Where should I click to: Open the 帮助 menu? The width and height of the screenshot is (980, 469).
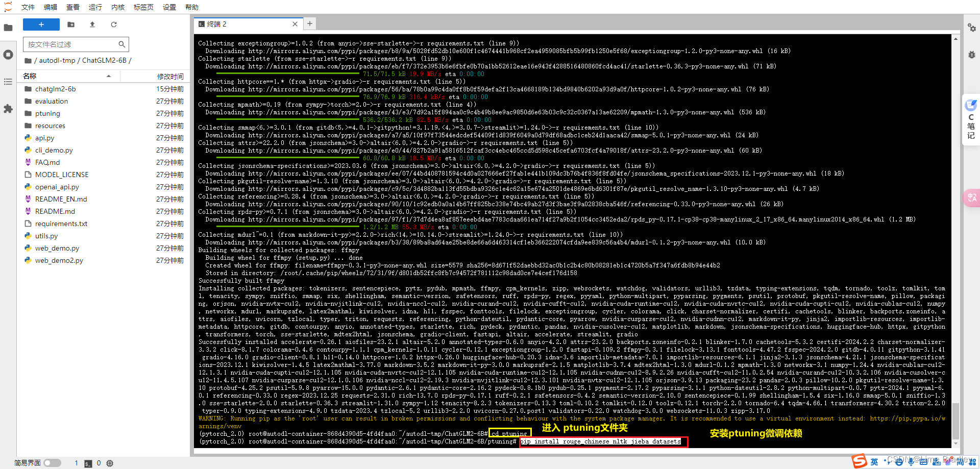pos(192,7)
